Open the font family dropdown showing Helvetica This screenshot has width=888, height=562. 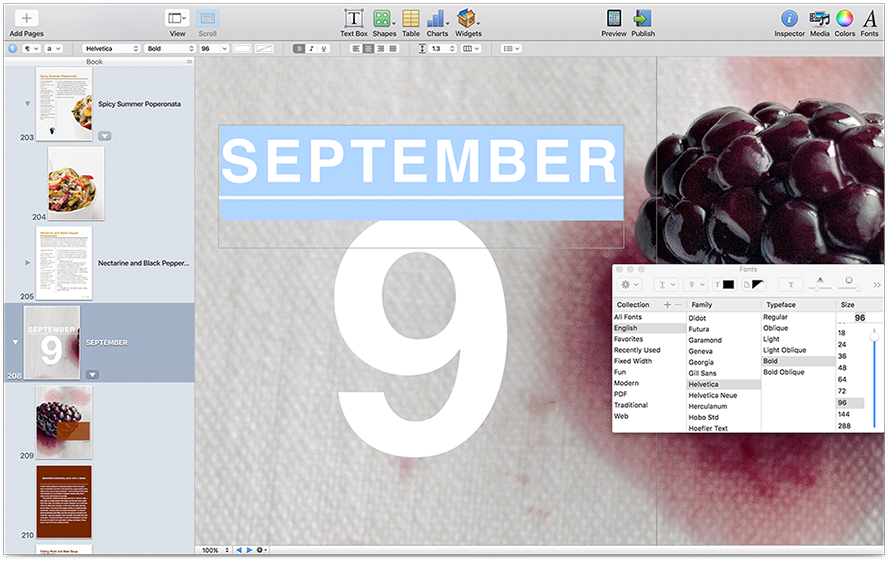[x=111, y=48]
